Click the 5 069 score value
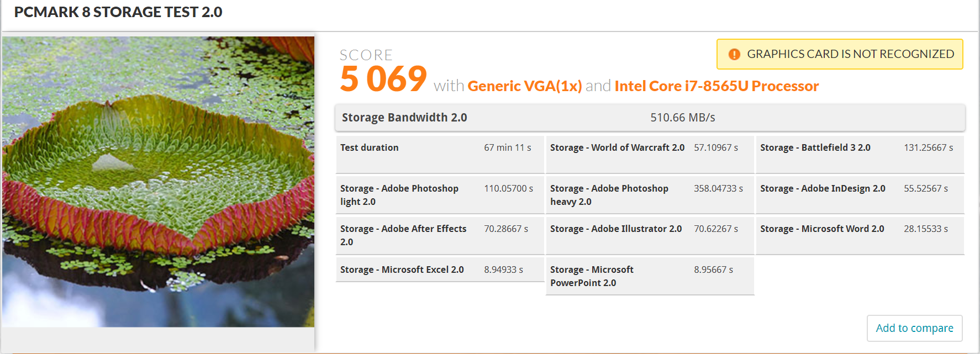This screenshot has width=980, height=354. point(383,78)
